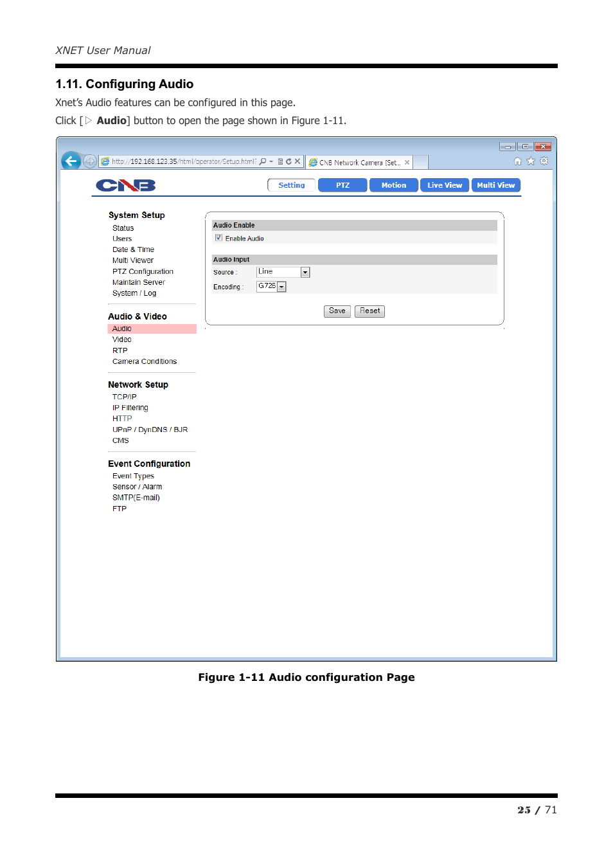Switch to the Motion tab
Image resolution: width=613 pixels, height=868 pixels.
pyautogui.click(x=394, y=185)
